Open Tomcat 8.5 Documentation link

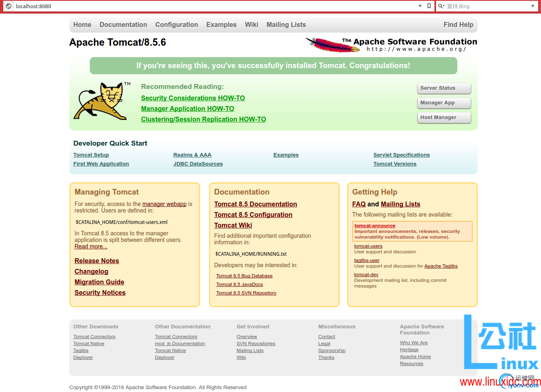256,204
